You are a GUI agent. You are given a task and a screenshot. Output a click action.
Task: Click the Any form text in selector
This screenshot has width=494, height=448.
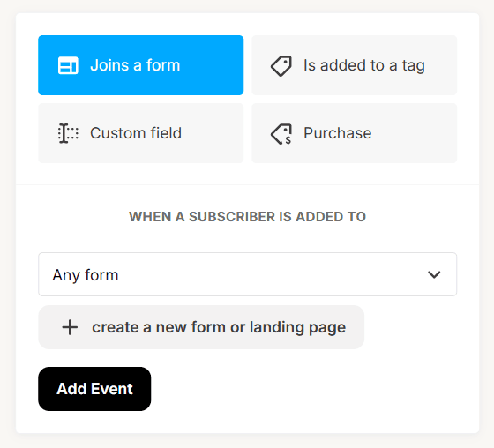tap(86, 275)
